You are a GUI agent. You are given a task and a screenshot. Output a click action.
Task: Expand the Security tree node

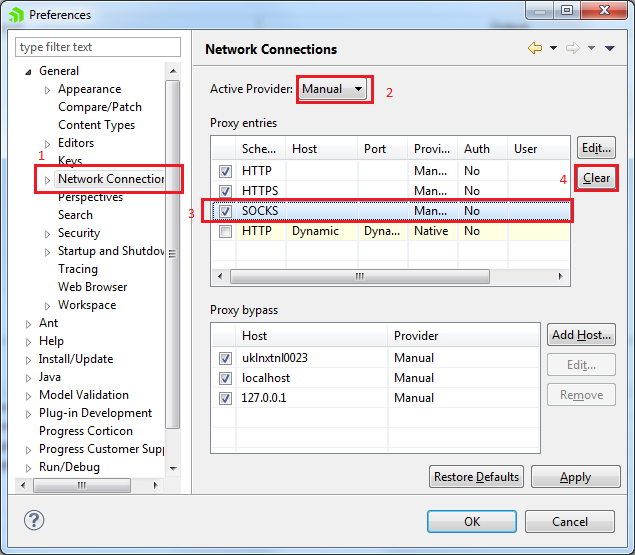click(x=47, y=234)
